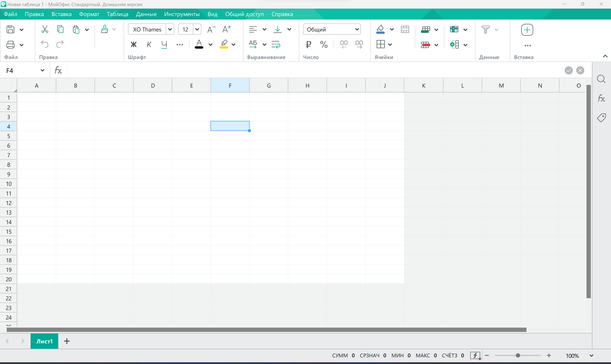The width and height of the screenshot is (611, 364).
Task: Click the Copy icon
Action: (x=60, y=29)
